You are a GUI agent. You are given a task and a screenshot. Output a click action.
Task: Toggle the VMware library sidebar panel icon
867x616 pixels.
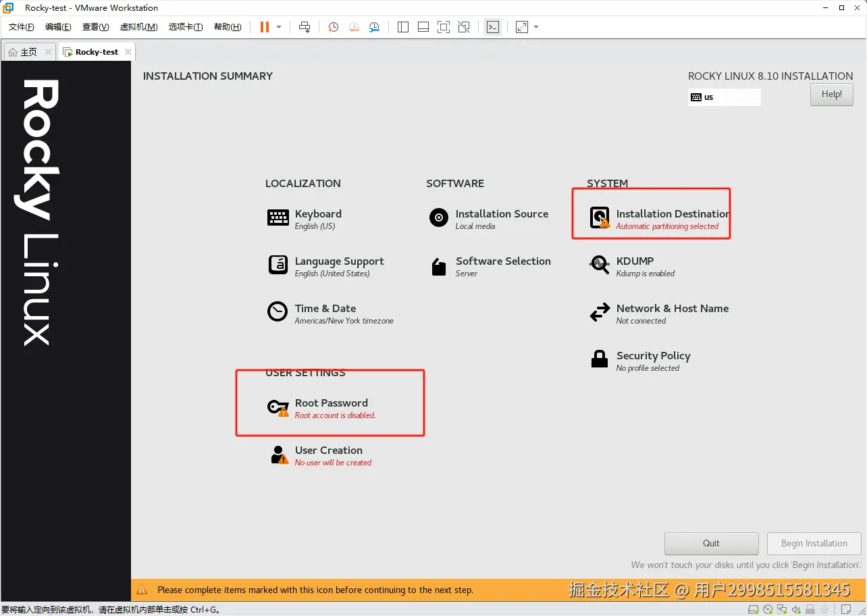(x=403, y=27)
